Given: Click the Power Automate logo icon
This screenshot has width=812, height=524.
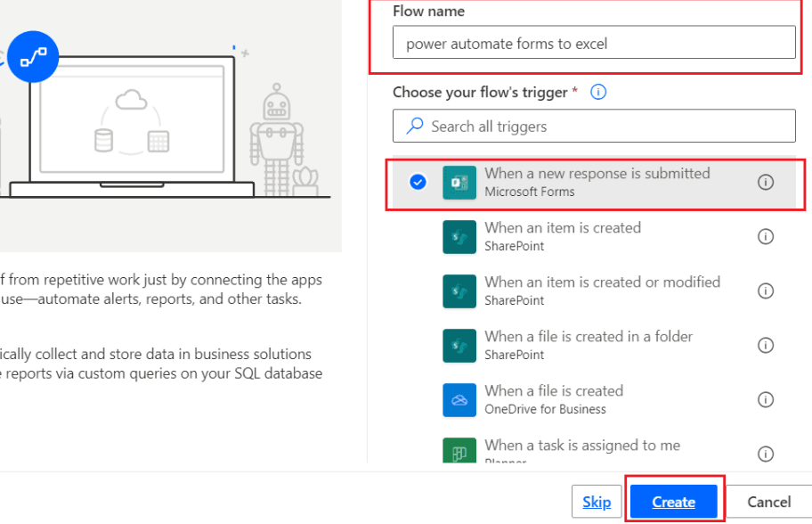Looking at the screenshot, I should pos(33,56).
